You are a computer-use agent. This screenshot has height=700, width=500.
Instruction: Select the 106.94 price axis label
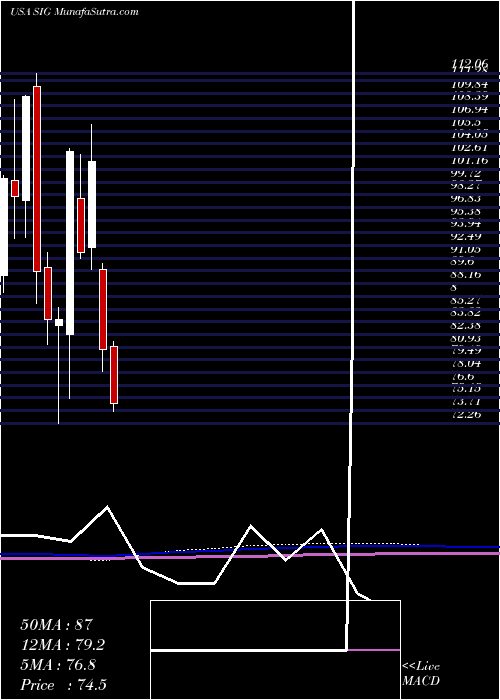468,109
